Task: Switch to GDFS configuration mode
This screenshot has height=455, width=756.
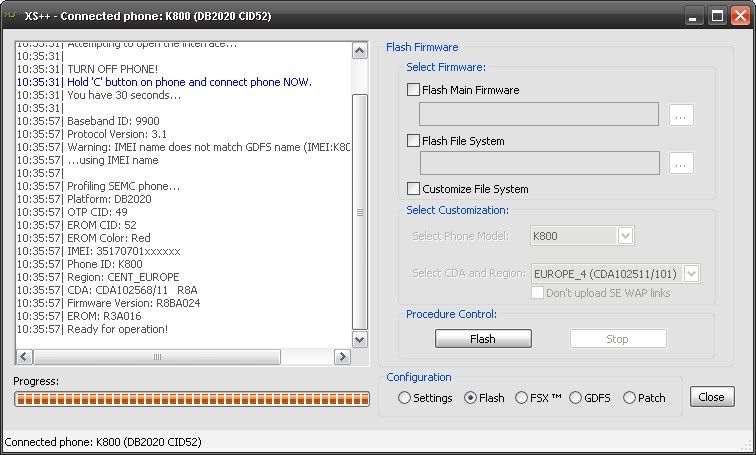Action: tap(575, 398)
